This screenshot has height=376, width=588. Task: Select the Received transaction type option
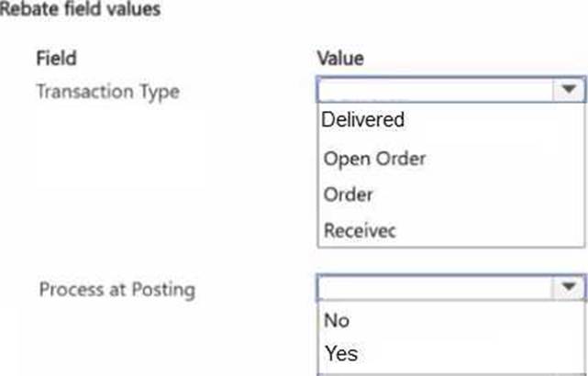pyautogui.click(x=360, y=231)
